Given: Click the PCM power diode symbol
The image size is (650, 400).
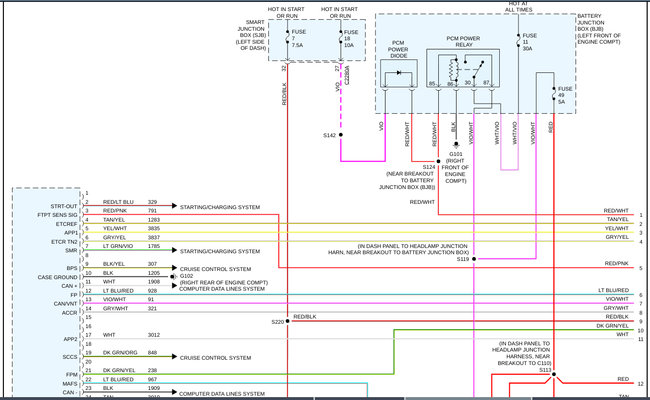Looking at the screenshot, I should (x=399, y=73).
